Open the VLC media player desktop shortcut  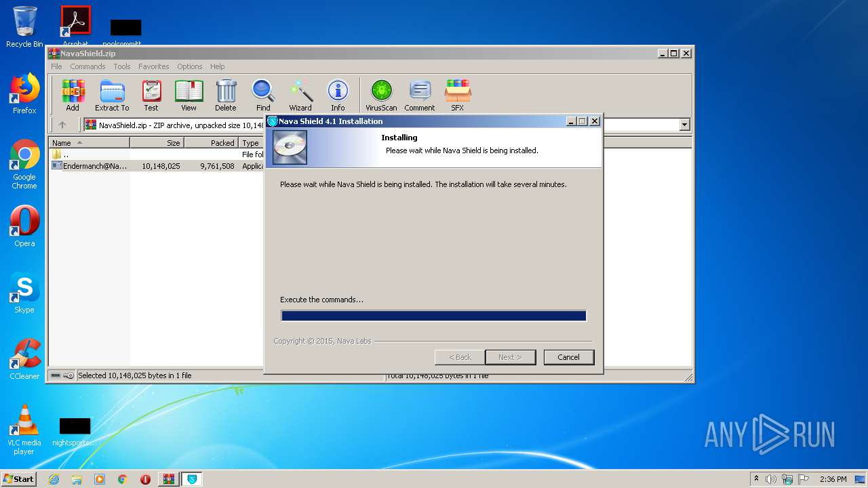click(x=24, y=430)
